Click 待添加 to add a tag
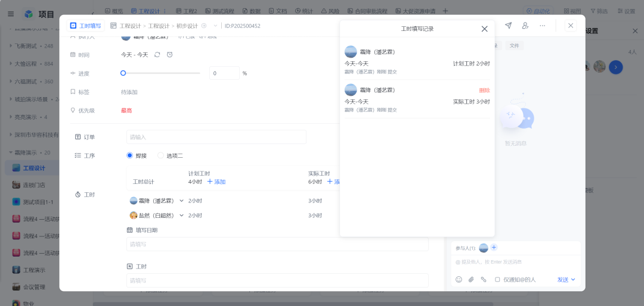The width and height of the screenshot is (644, 306). [129, 92]
